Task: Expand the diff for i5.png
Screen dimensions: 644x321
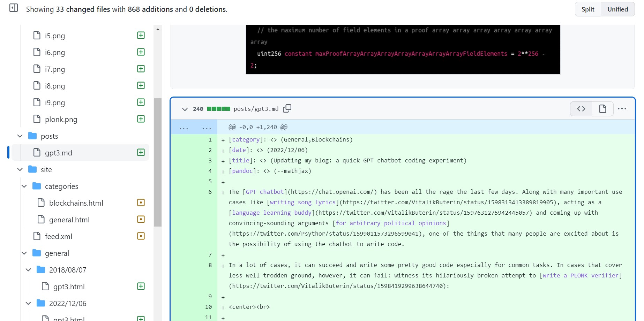Action: [141, 35]
